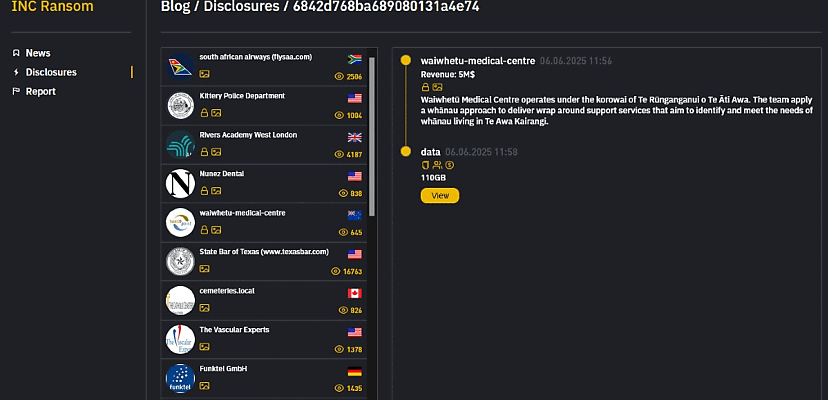This screenshot has height=400, width=828.
Task: Select the Funktel GmbH entry
Action: pyautogui.click(x=264, y=378)
